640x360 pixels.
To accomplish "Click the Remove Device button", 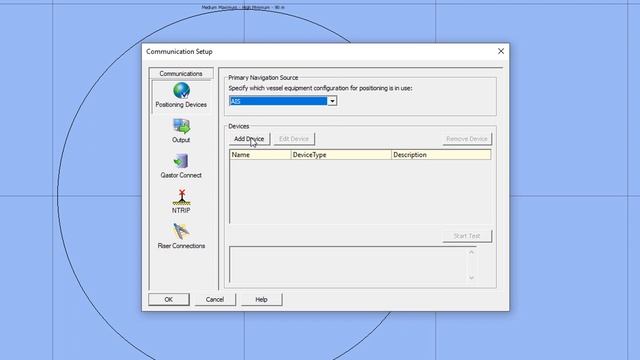I will coord(467,139).
